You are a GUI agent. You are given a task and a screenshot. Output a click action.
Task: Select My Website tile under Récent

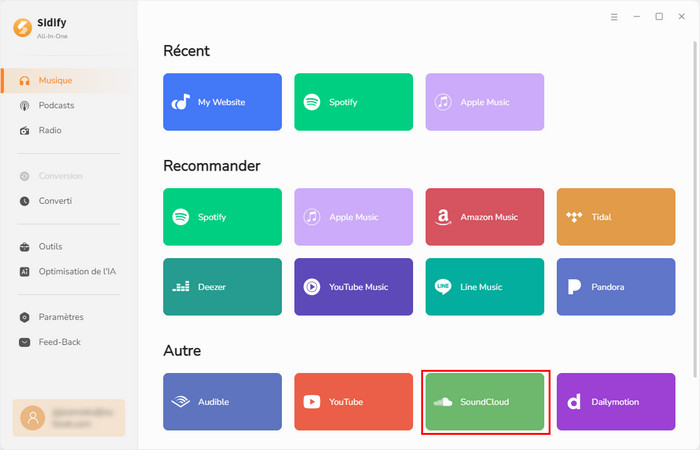click(x=222, y=102)
